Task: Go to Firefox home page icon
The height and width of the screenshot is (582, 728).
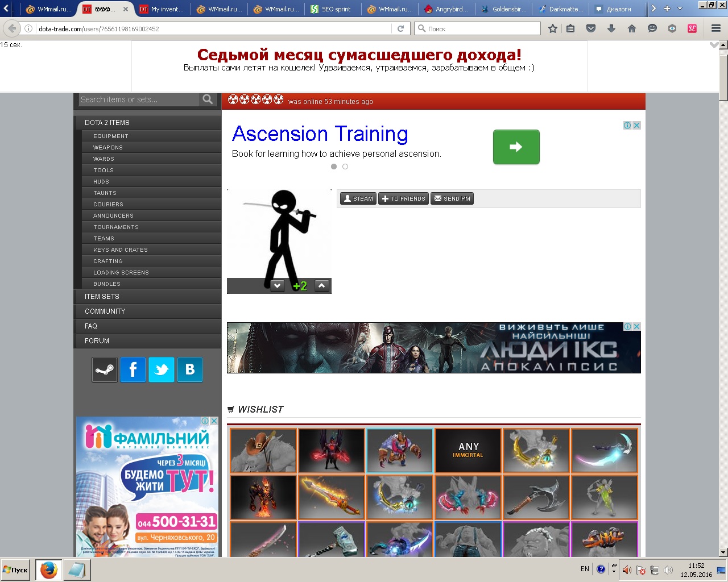Action: (x=632, y=28)
